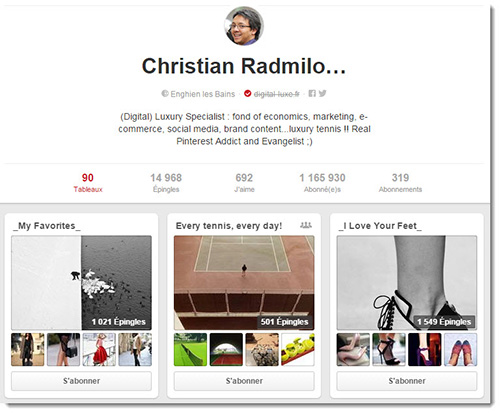The height and width of the screenshot is (413, 500).
Task: Click the red skirt thumbnail in My Favorites
Action: point(99,349)
